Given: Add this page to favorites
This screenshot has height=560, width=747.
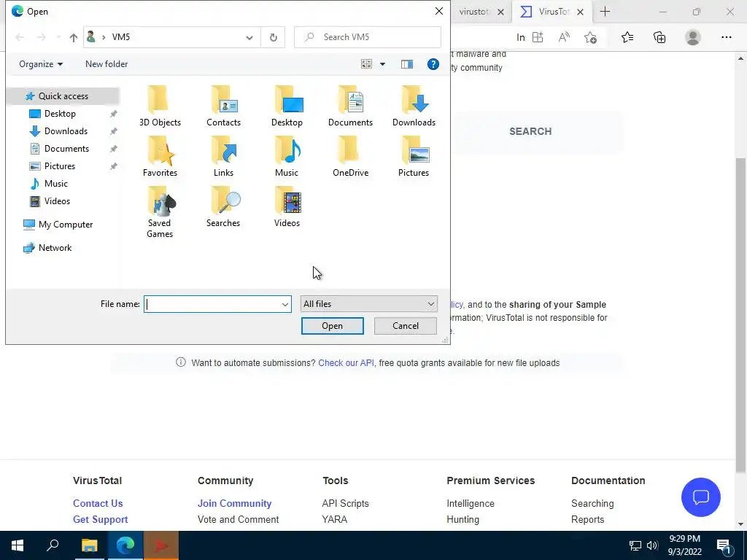Looking at the screenshot, I should tap(590, 37).
